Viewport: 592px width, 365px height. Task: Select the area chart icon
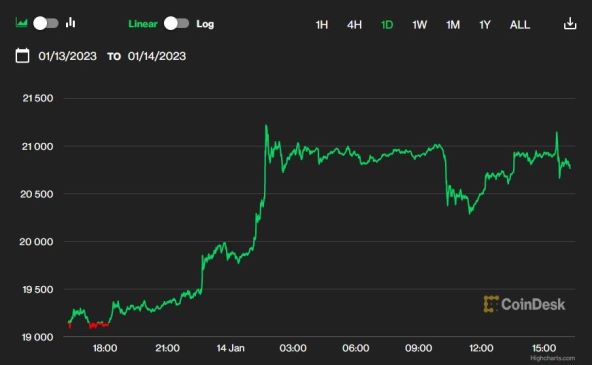[22, 23]
